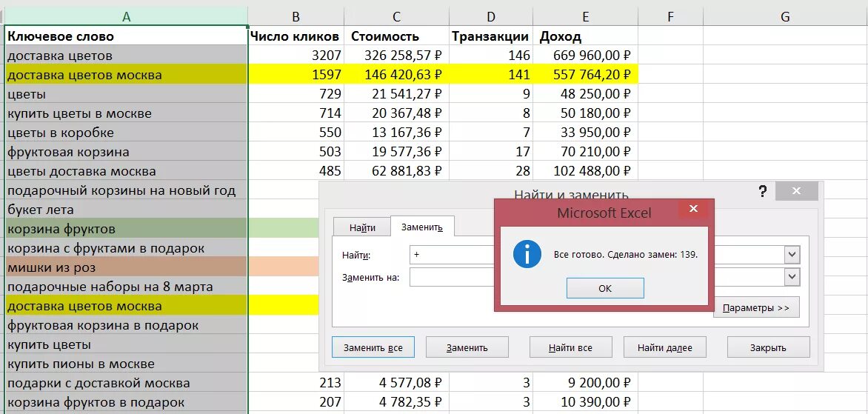Select cell фруктовая корзина в подарок
The width and height of the screenshot is (868, 414).
click(x=126, y=325)
